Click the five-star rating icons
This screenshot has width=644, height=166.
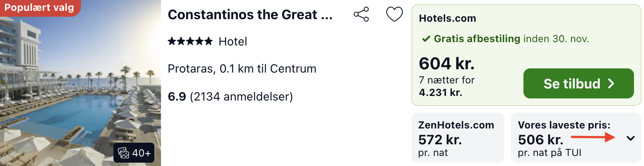click(x=190, y=41)
